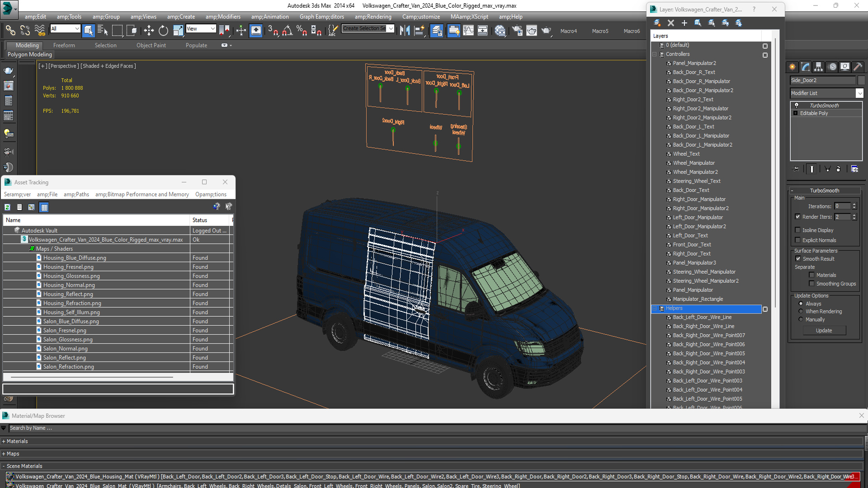Select When Rendering update option

click(x=801, y=311)
